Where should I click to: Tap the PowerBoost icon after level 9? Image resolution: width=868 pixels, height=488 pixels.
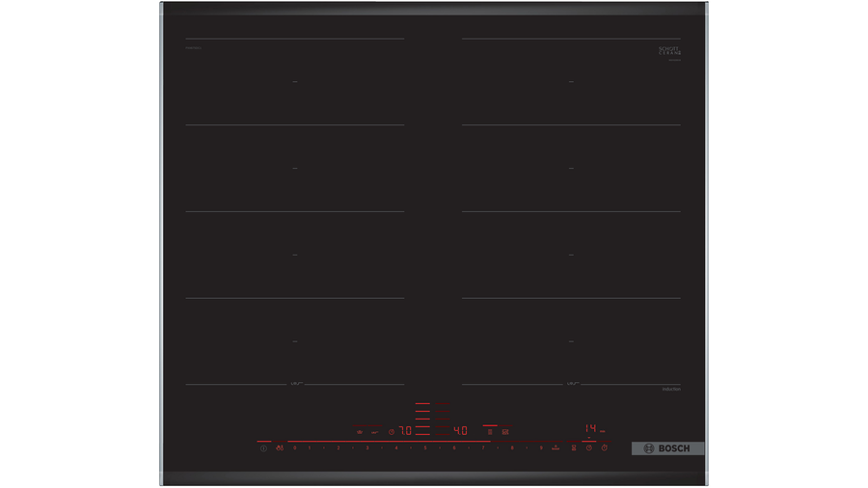click(x=556, y=447)
